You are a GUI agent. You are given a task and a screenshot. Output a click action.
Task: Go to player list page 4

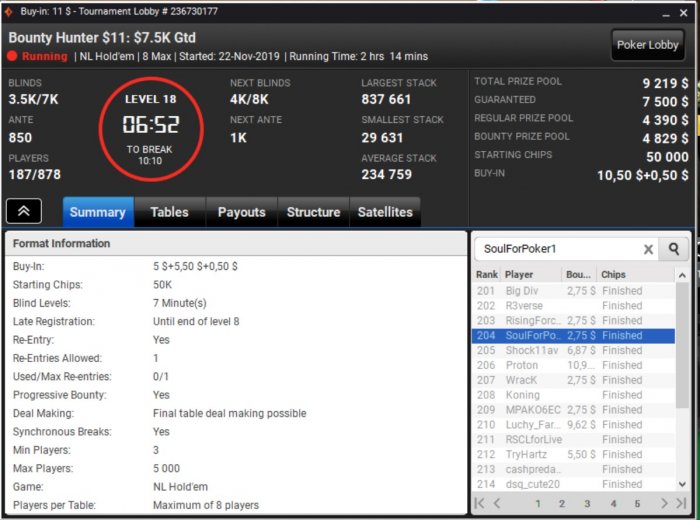point(613,503)
